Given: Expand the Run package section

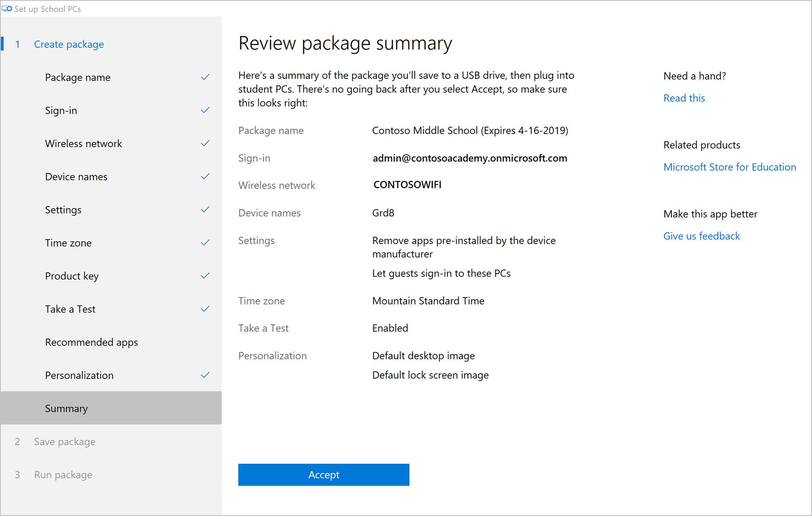Looking at the screenshot, I should coord(63,475).
